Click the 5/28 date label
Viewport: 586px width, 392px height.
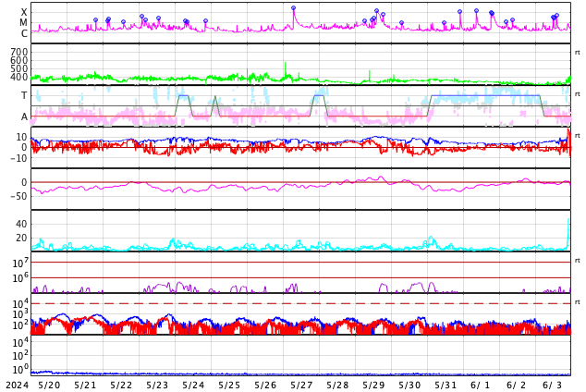pos(337,385)
